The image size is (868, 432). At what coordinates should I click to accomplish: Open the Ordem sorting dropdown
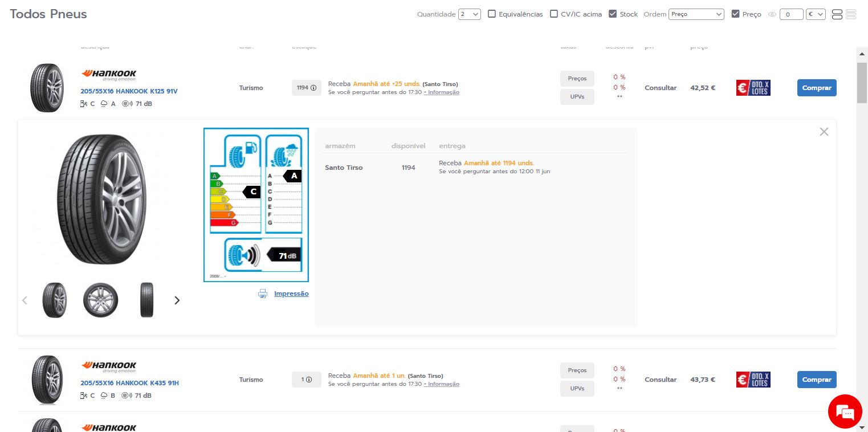point(696,14)
